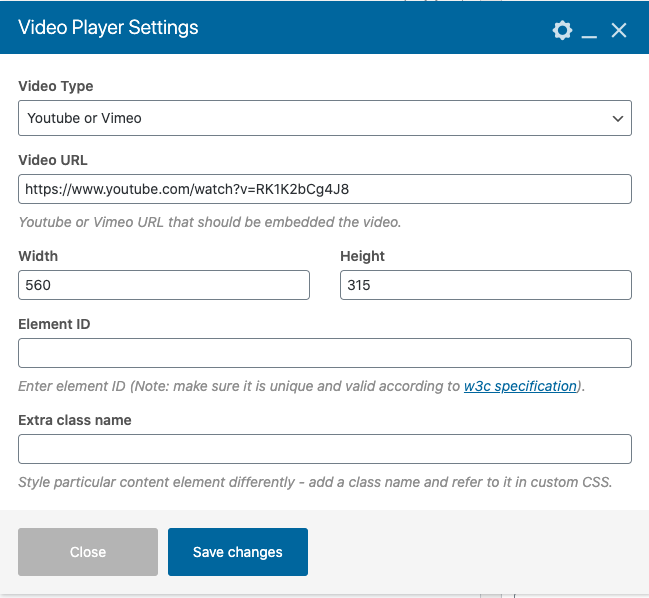Open the Video Type dropdown
The width and height of the screenshot is (649, 598).
[325, 118]
